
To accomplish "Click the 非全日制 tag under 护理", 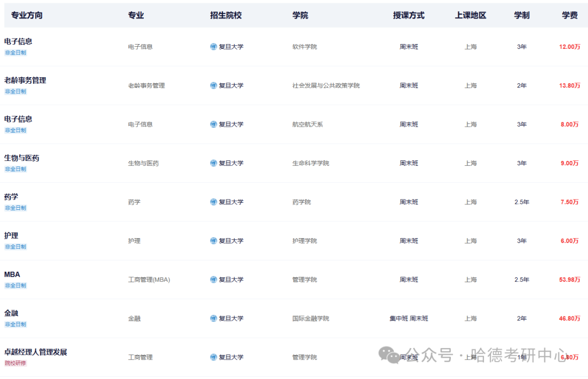I will pos(15,247).
